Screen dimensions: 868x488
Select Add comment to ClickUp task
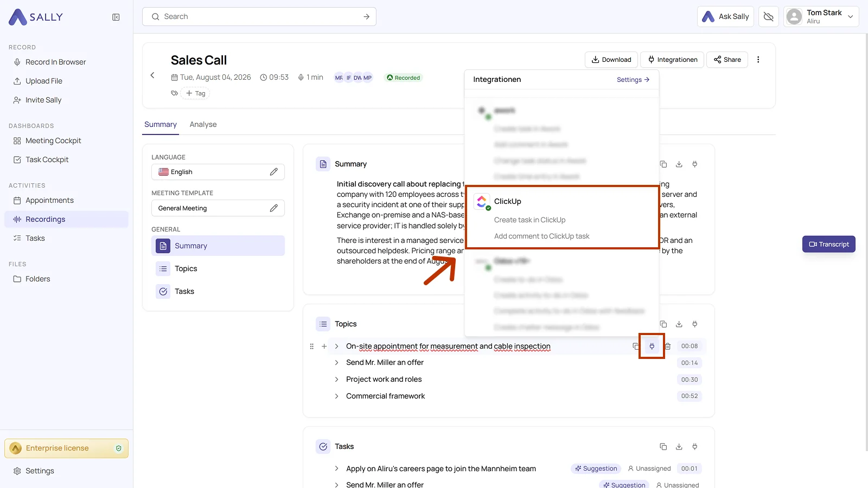[541, 236]
